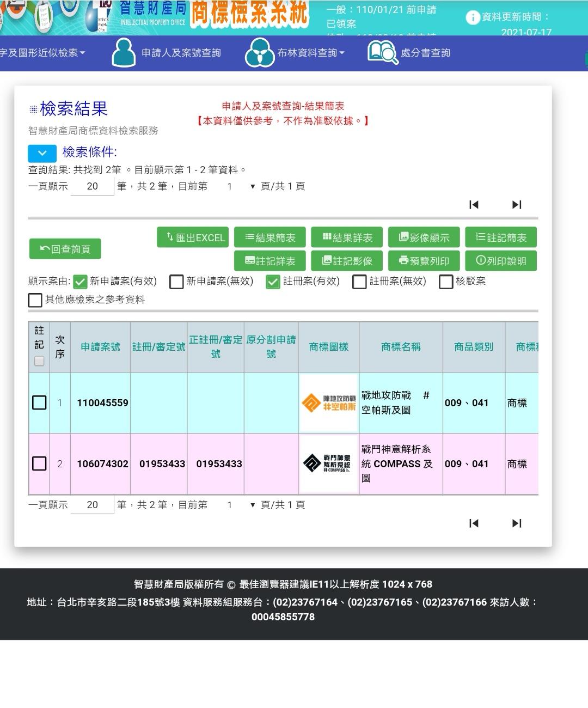Image resolution: width=588 pixels, height=708 pixels.
Task: Click 申請人及案號查詢 menu label
Action: point(181,53)
